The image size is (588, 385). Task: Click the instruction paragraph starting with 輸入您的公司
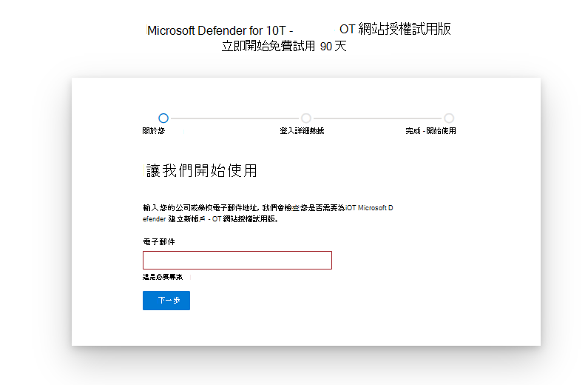click(268, 213)
